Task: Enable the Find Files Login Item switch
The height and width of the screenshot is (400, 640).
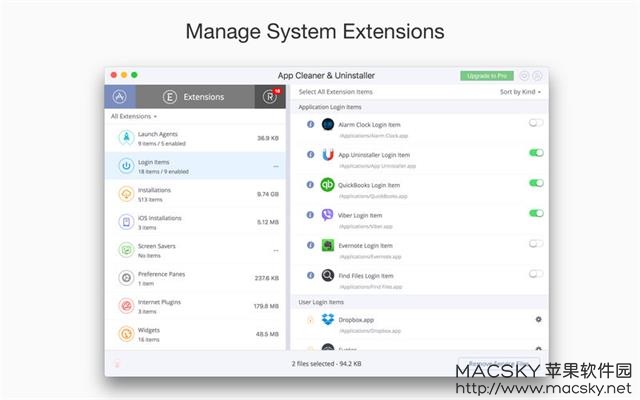Action: [536, 273]
